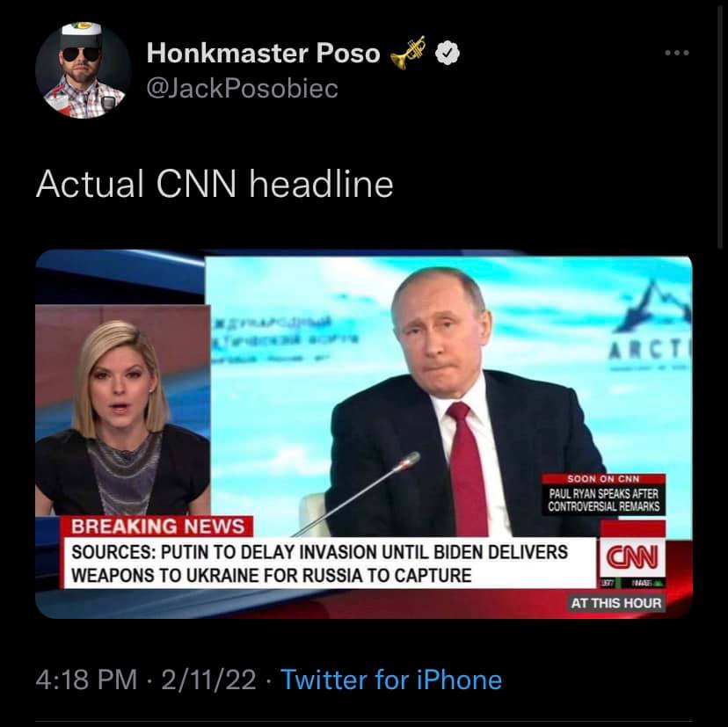Open the Twitter for iPhone link
728x727 pixels.
tap(391, 680)
